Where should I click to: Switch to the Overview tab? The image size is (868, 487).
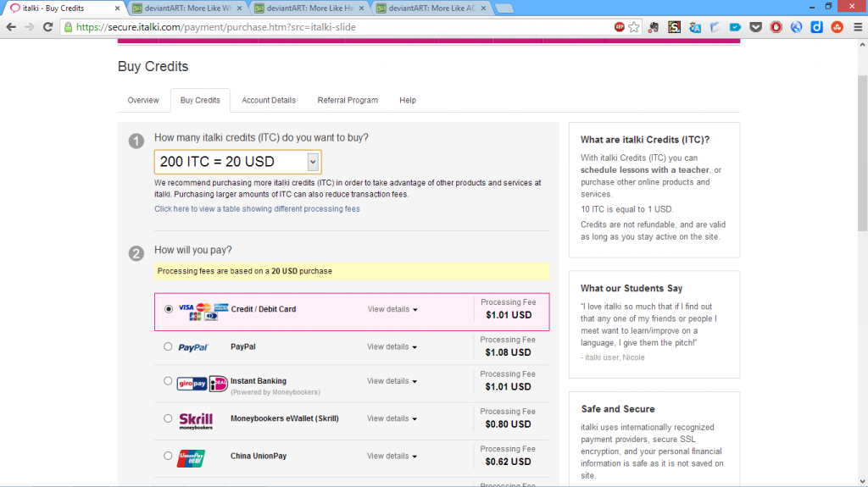click(142, 100)
